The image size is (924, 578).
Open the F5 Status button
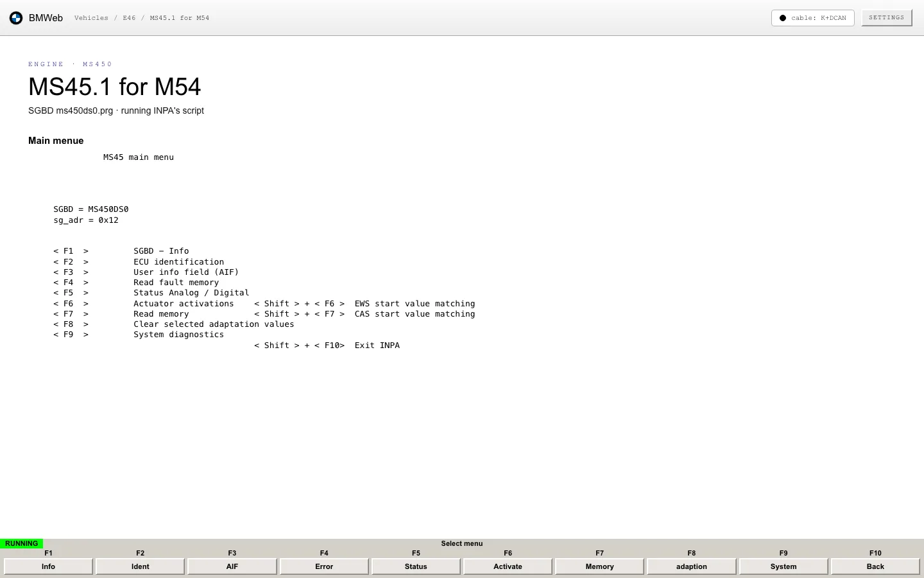416,566
